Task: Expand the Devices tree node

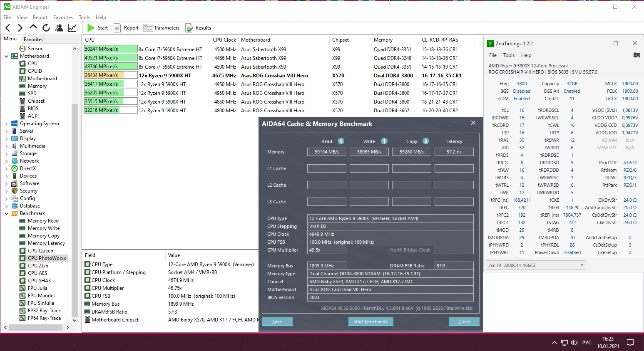Action: pyautogui.click(x=6, y=176)
